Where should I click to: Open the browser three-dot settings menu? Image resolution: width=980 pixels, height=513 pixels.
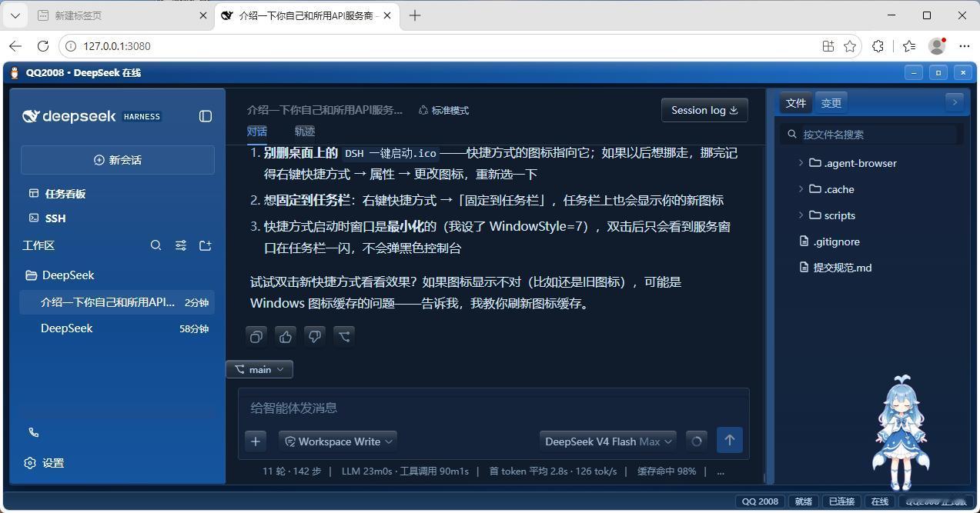964,46
